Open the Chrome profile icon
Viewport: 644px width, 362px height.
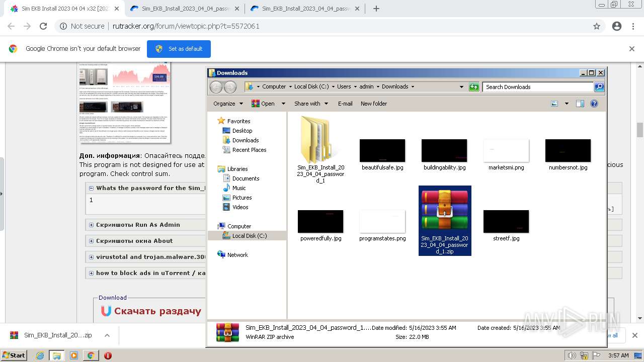(x=617, y=26)
